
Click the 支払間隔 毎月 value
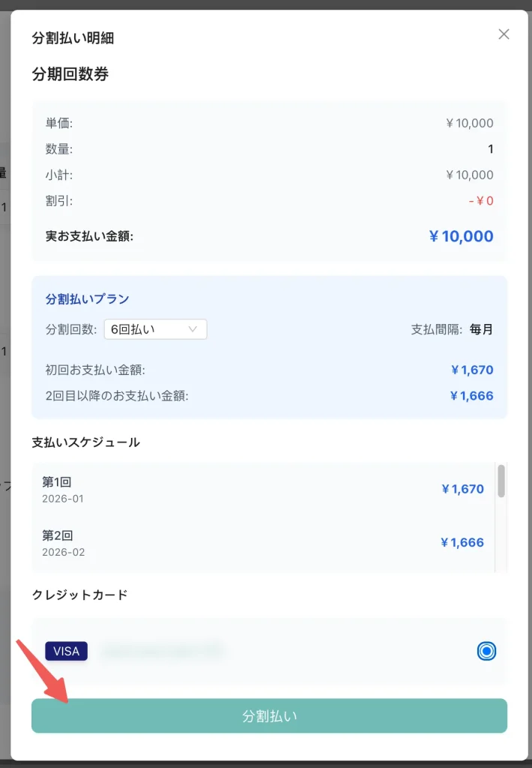point(481,329)
